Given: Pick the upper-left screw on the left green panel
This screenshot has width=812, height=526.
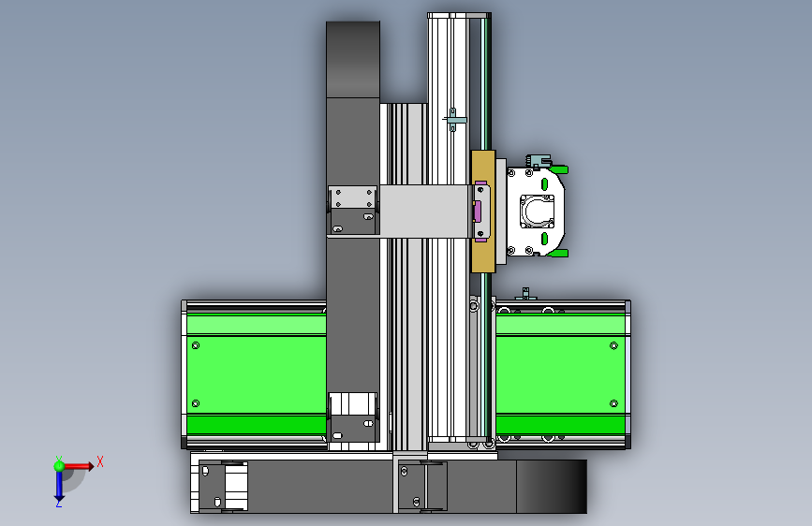Looking at the screenshot, I should point(195,345).
